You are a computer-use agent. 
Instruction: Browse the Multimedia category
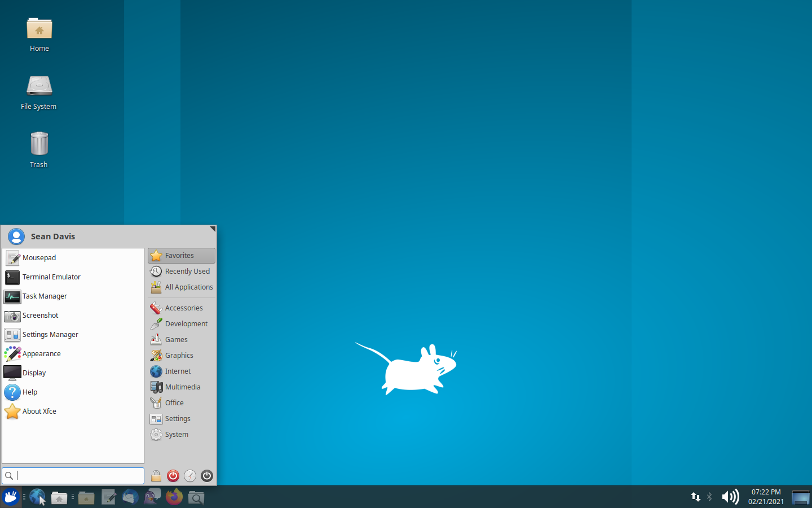(182, 387)
